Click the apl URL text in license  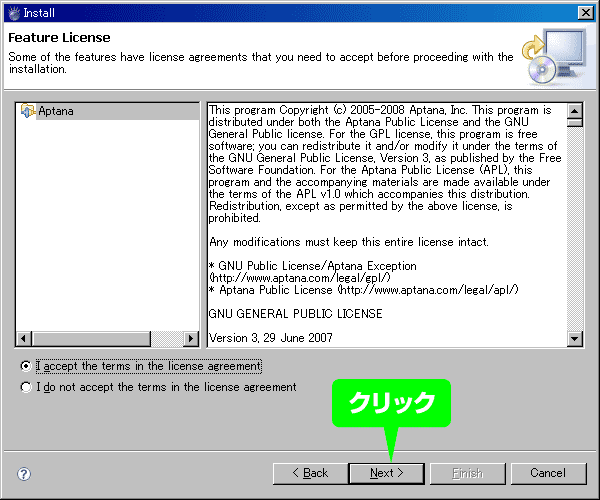coord(428,290)
